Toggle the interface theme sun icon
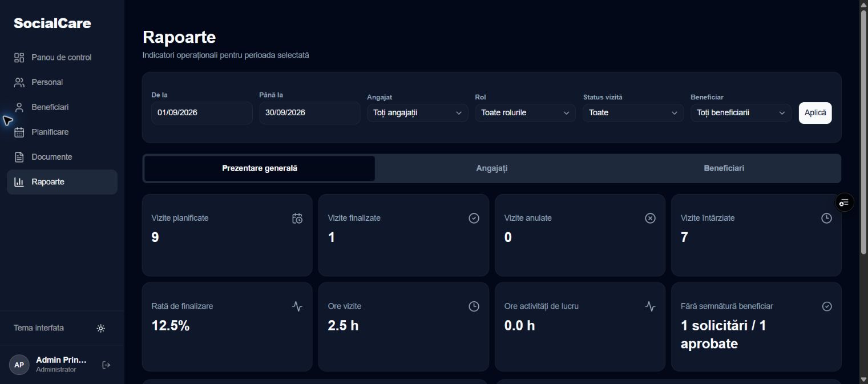 tap(101, 328)
